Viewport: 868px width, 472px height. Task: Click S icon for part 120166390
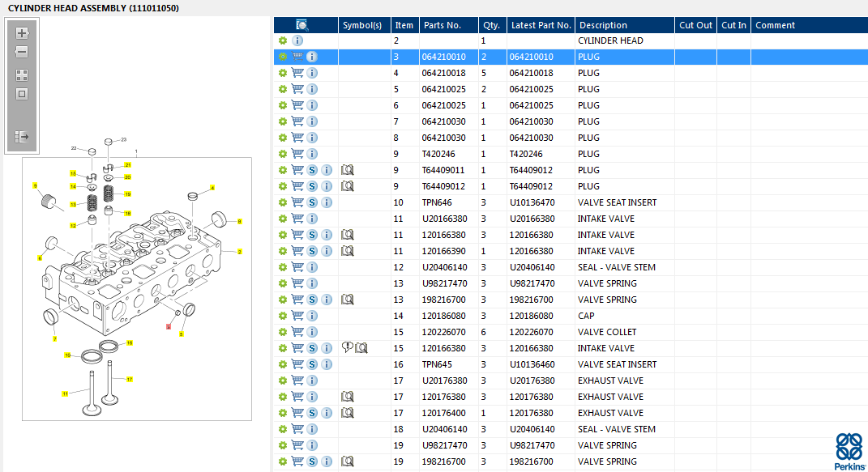coord(312,251)
